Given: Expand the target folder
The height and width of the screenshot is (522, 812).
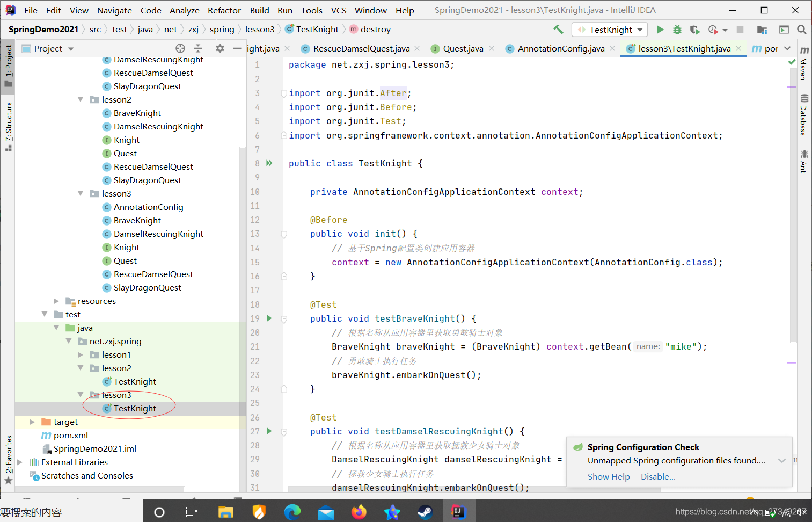Looking at the screenshot, I should coord(32,422).
